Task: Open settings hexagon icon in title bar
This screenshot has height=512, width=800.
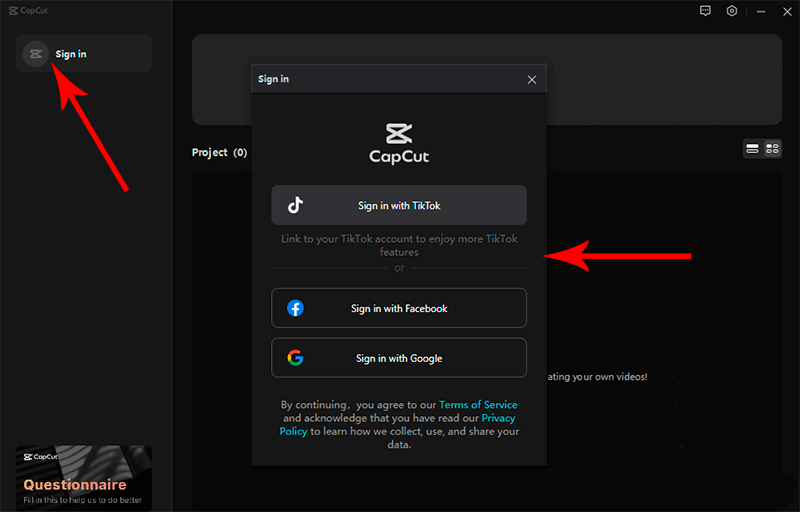Action: pos(732,11)
